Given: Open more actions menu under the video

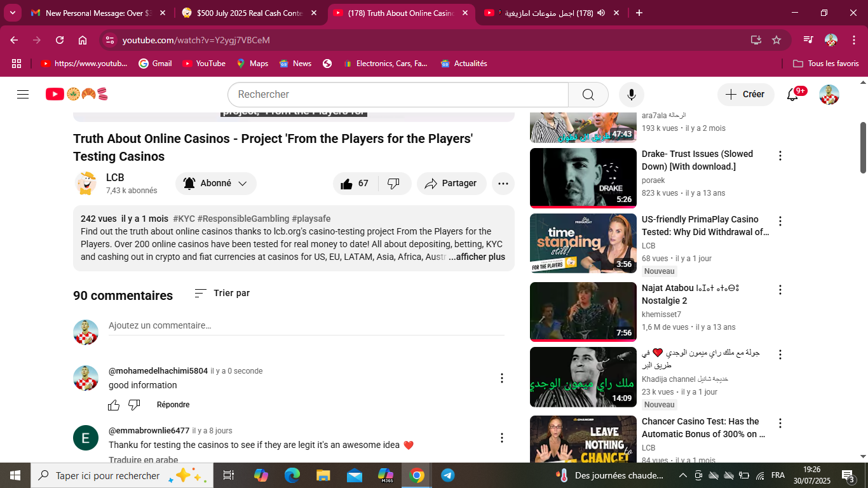Looking at the screenshot, I should tap(503, 184).
